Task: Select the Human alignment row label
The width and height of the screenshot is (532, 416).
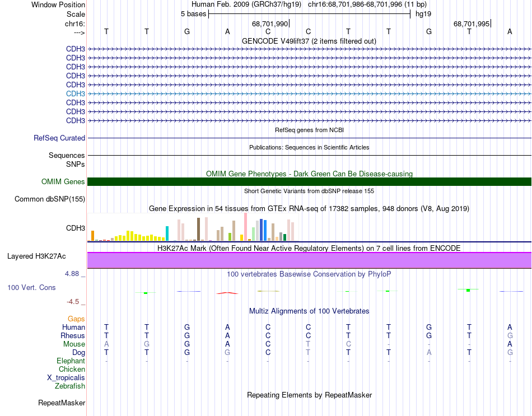Action: pos(73,328)
